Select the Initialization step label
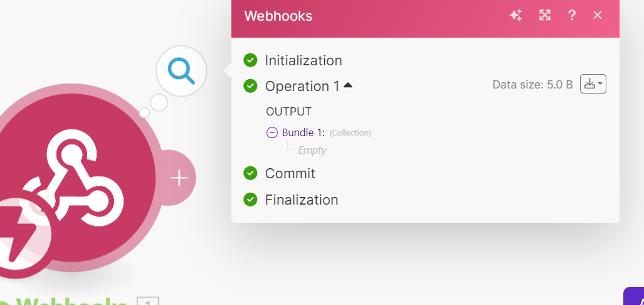 pos(304,61)
